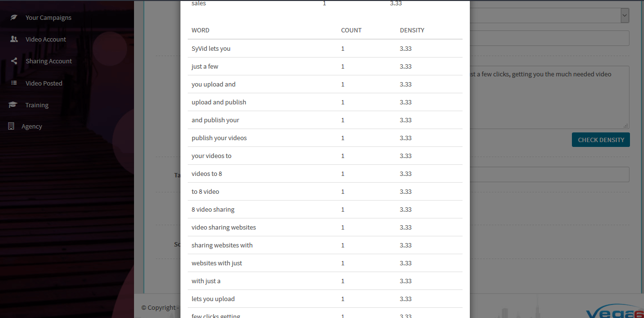
Task: Select the Training graduation cap icon
Action: 13,104
